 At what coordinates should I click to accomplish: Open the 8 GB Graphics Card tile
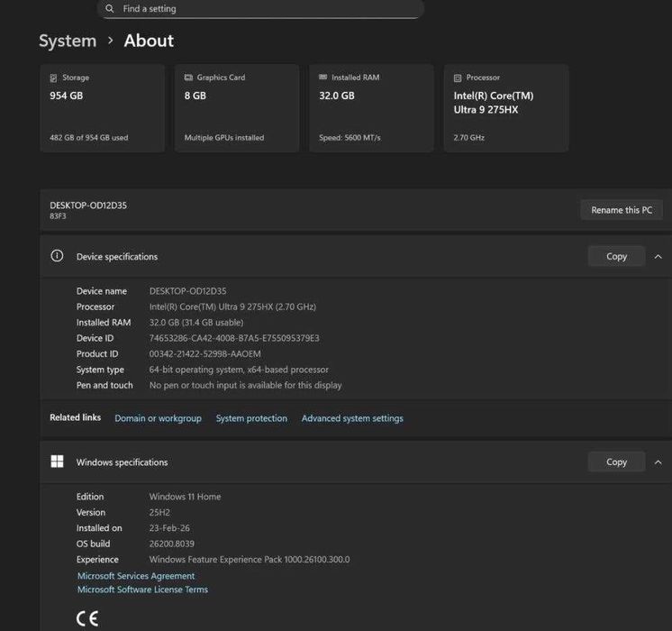(x=237, y=108)
